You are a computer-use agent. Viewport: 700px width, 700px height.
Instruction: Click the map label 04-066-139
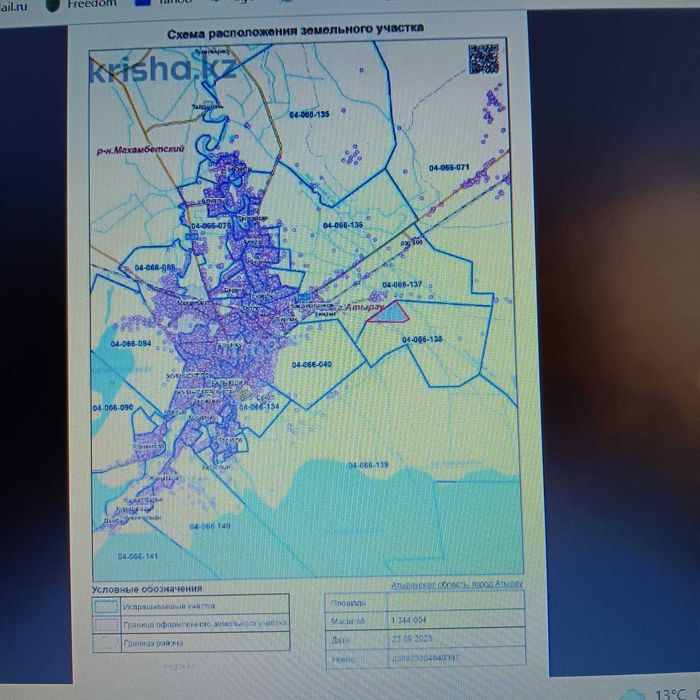tap(368, 465)
